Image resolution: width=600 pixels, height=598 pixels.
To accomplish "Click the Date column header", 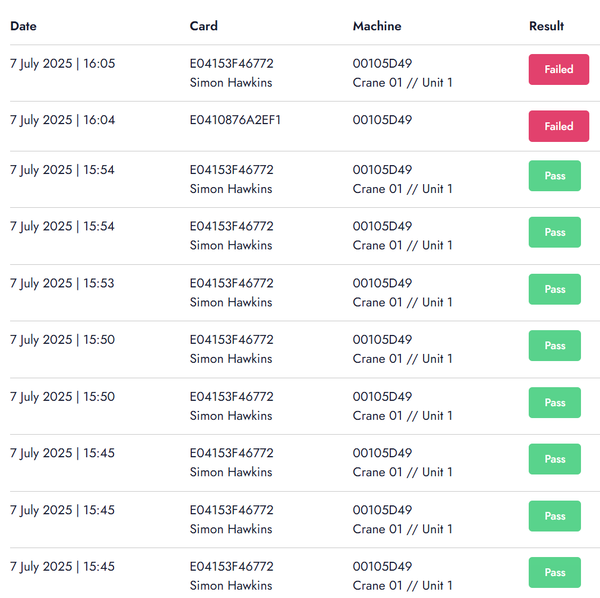I will pyautogui.click(x=24, y=26).
